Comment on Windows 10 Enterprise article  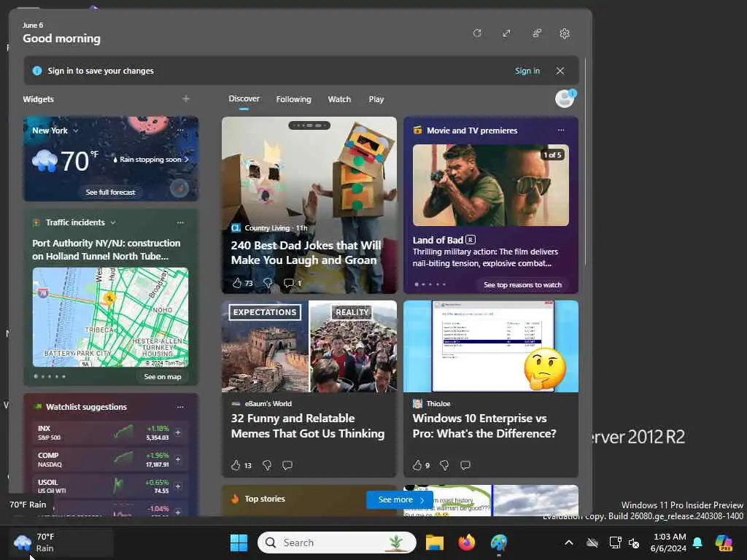pos(465,465)
